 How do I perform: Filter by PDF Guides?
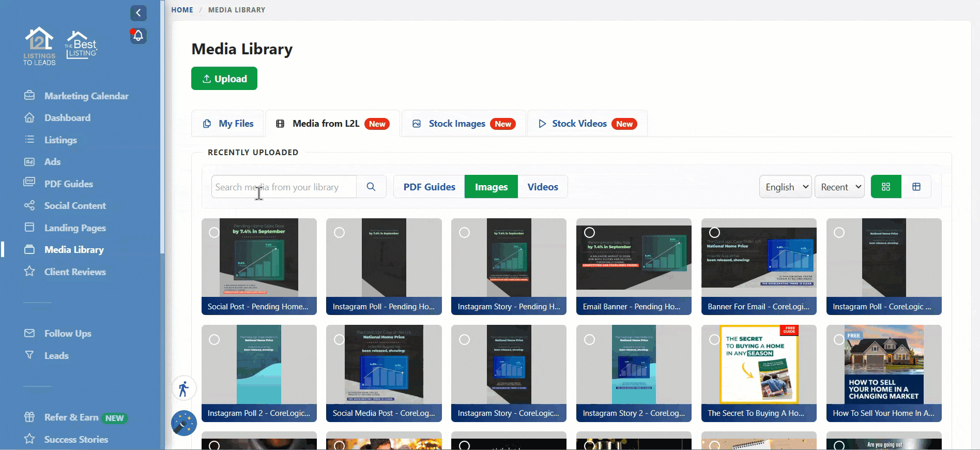(429, 187)
